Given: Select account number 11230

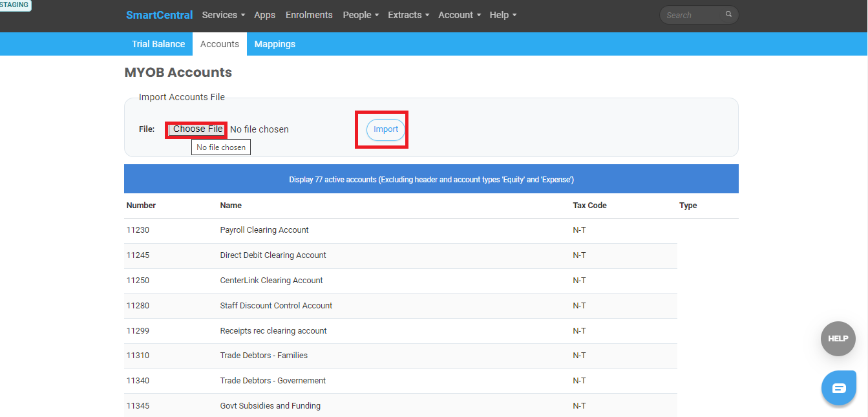Looking at the screenshot, I should 138,230.
